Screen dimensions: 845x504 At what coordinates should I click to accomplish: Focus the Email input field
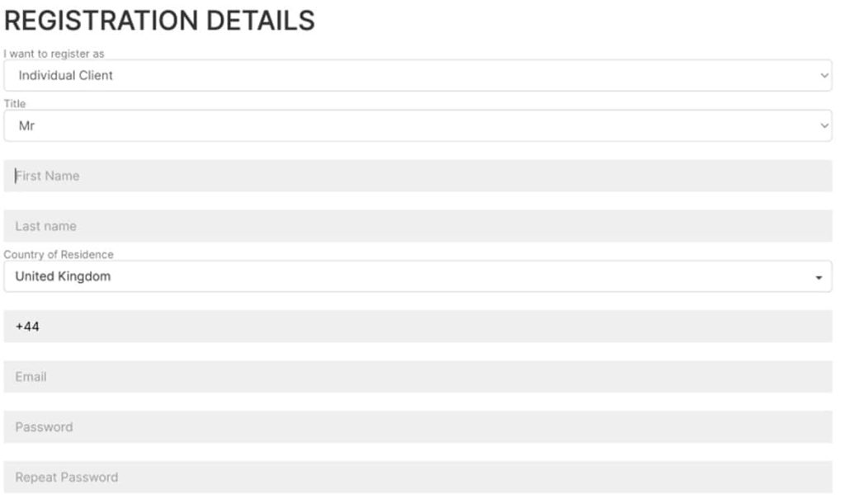point(418,378)
